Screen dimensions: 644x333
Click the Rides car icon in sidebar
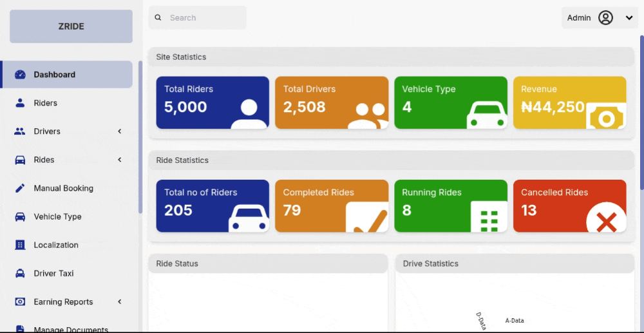pyautogui.click(x=20, y=160)
